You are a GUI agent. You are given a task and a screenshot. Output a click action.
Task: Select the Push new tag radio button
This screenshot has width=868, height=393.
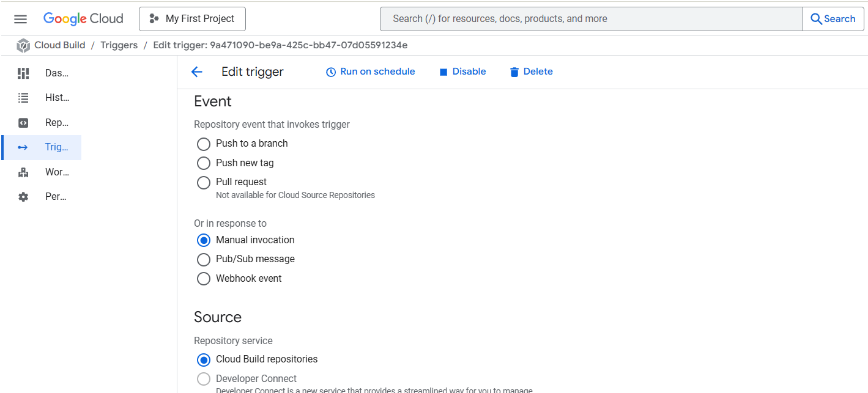[x=204, y=163]
